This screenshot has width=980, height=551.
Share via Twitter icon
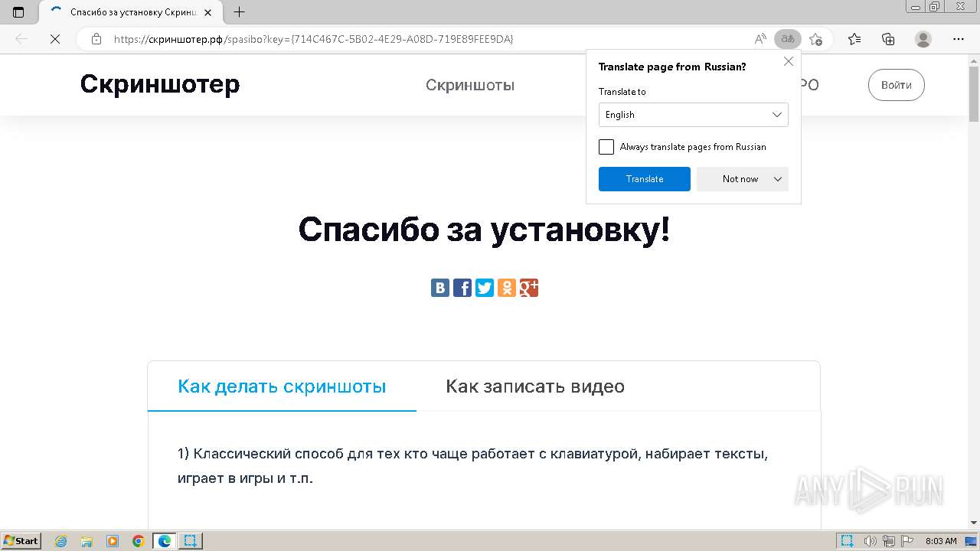click(485, 288)
